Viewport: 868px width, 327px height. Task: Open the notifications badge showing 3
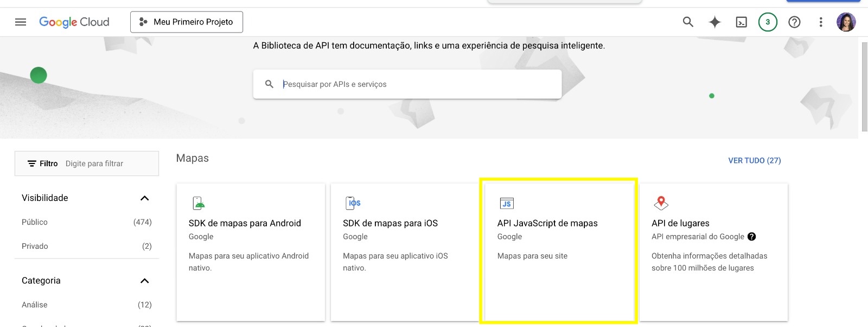point(768,22)
